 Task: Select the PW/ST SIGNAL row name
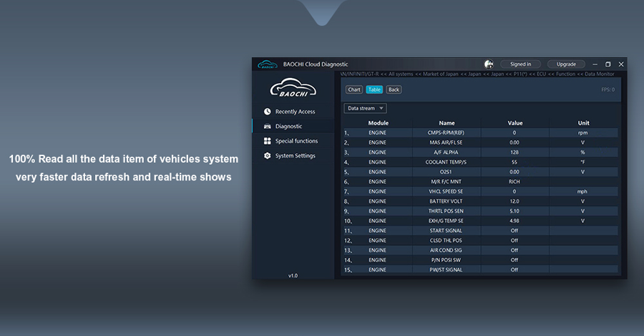click(x=446, y=270)
